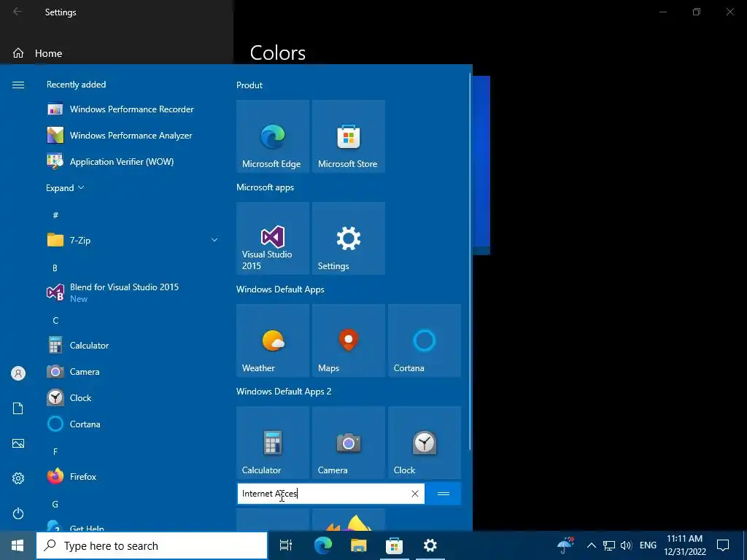Clear the group name text field
Viewport: 747px width, 560px height.
click(x=415, y=494)
